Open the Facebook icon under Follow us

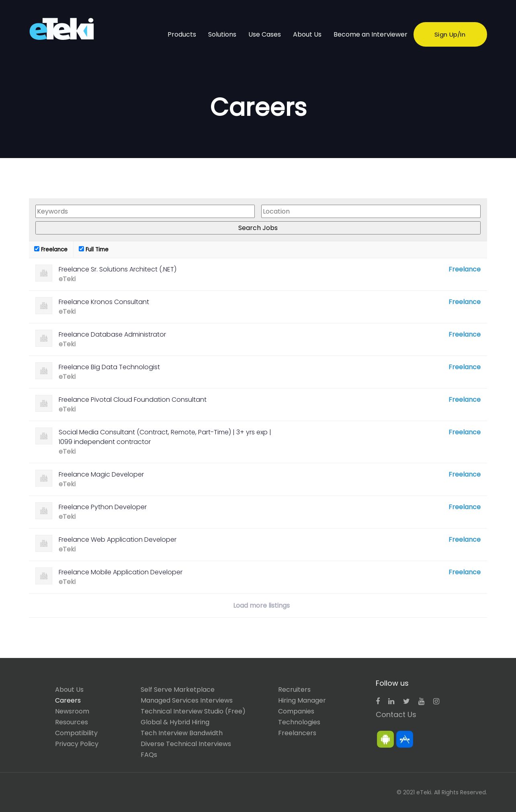click(378, 701)
